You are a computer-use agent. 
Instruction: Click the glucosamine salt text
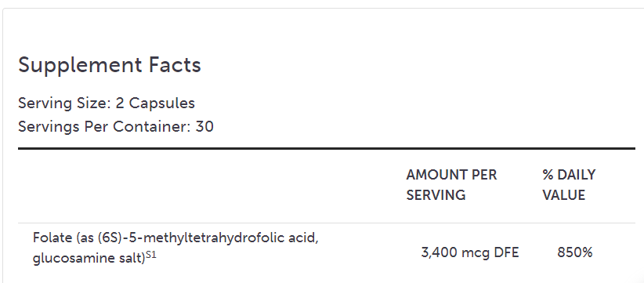click(89, 259)
